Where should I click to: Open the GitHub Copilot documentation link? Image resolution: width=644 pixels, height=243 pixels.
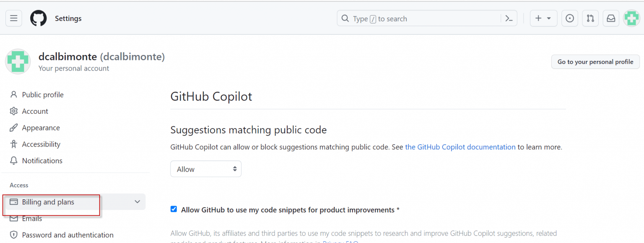[x=460, y=147]
